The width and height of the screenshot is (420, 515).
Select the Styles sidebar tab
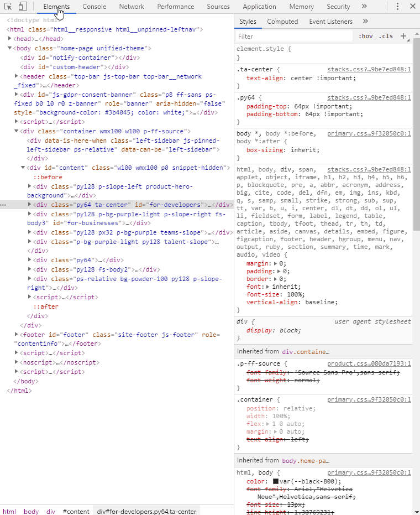(248, 22)
